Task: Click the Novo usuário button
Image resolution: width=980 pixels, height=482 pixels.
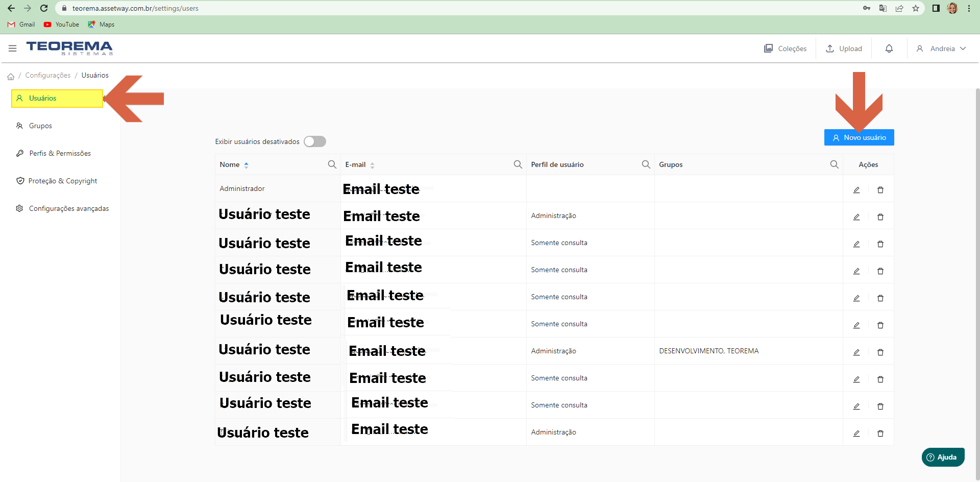Action: tap(859, 137)
